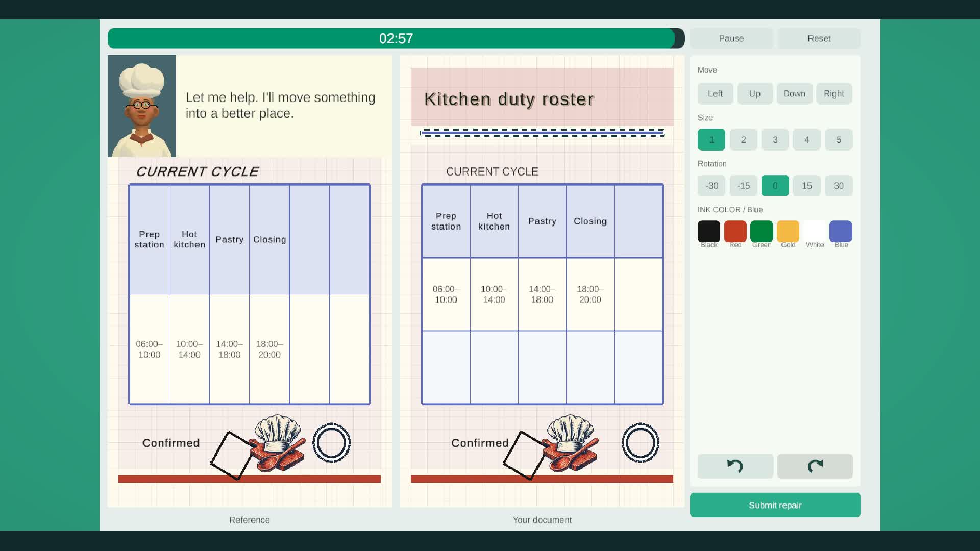Select the circular seal in your document
980x551 pixels.
pyautogui.click(x=641, y=443)
